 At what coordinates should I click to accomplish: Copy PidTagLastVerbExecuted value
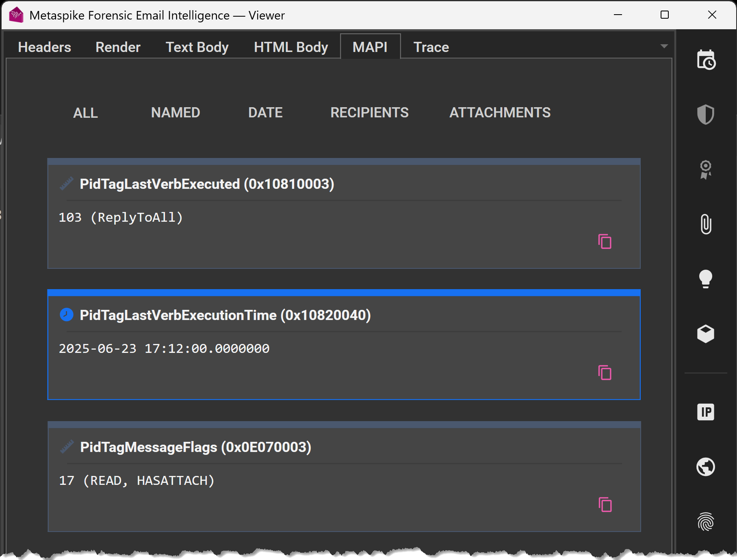[x=605, y=242]
